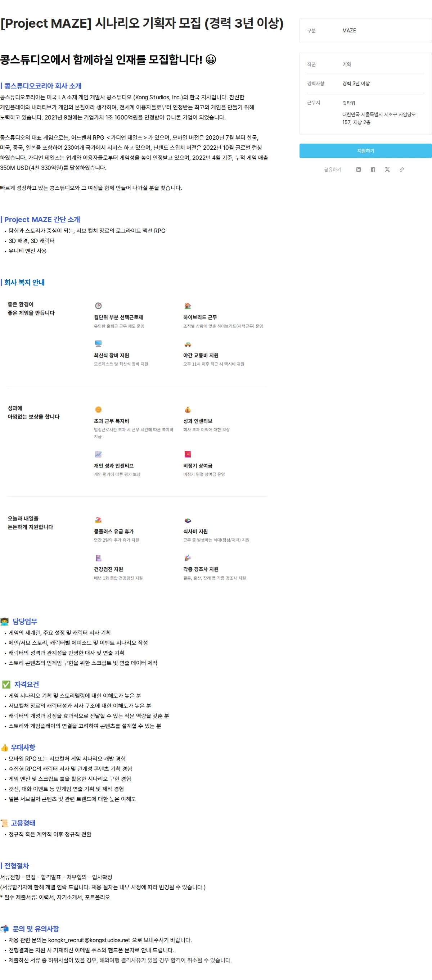Select the MAZE value in the 구분 box

[x=349, y=31]
